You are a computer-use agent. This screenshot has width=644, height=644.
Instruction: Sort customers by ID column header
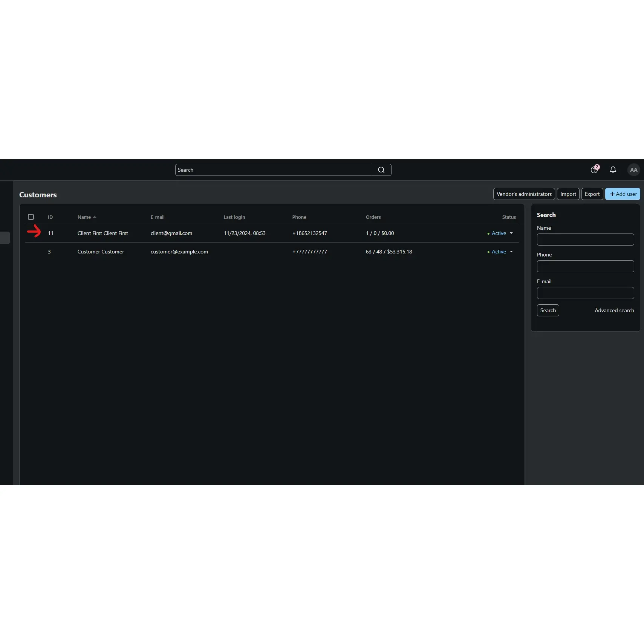click(50, 217)
